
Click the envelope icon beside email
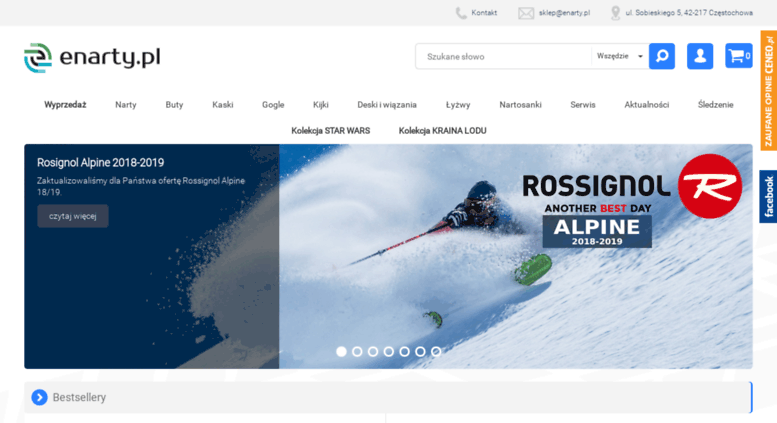(x=526, y=13)
